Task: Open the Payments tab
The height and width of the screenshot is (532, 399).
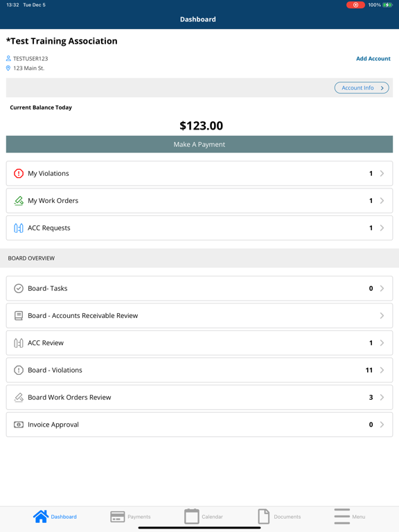Action: (131, 517)
